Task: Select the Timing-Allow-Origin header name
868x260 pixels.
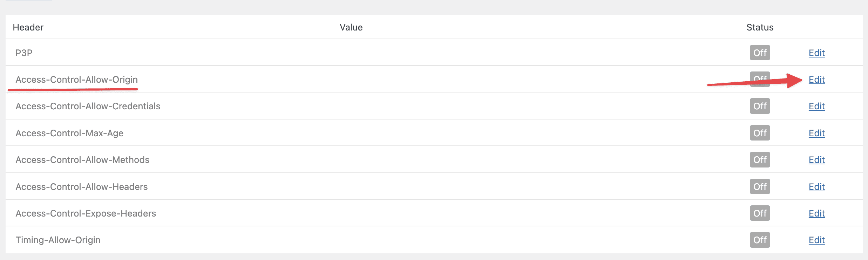Action: point(58,240)
